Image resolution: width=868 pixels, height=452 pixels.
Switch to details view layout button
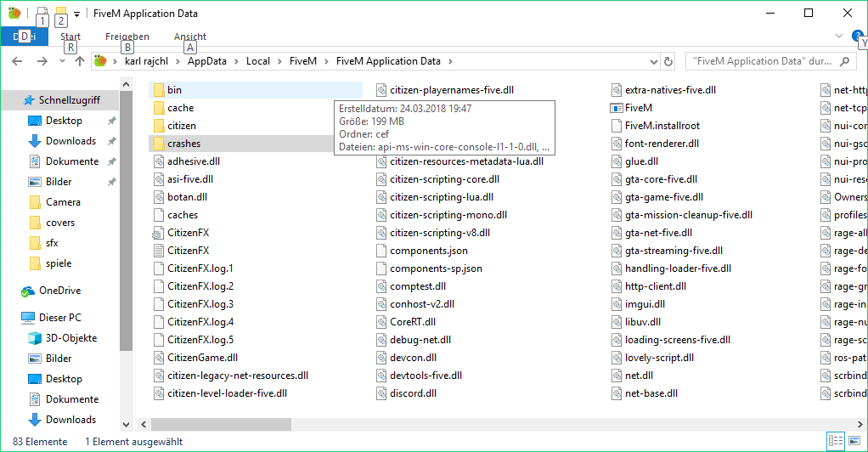836,442
